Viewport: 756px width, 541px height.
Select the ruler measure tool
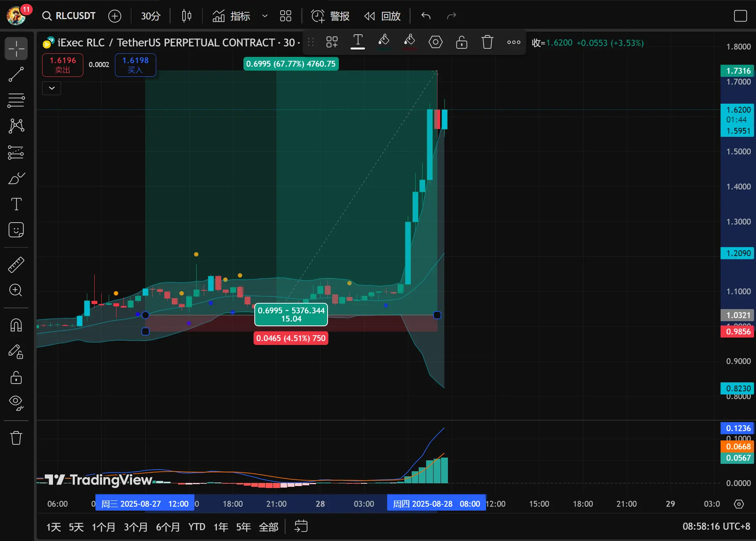[16, 265]
